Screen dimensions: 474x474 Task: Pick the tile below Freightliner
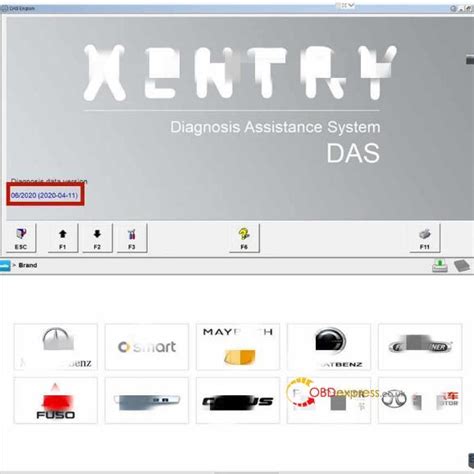click(420, 400)
